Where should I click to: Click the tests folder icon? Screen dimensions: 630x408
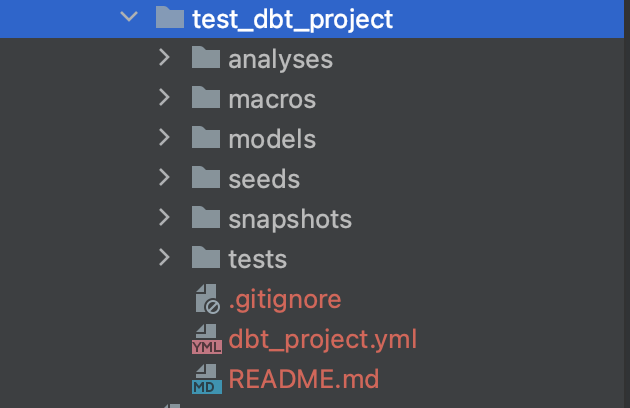[x=205, y=258]
